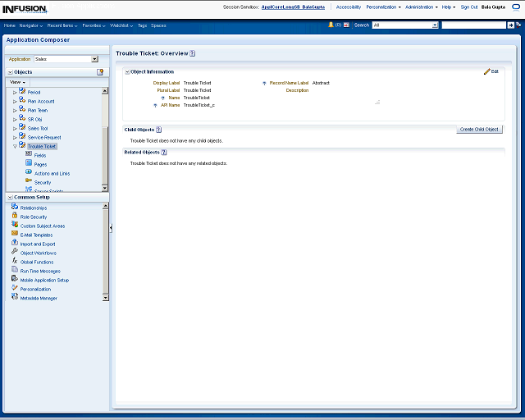Click in the global search text field
The height and width of the screenshot is (420, 525).
473,25
